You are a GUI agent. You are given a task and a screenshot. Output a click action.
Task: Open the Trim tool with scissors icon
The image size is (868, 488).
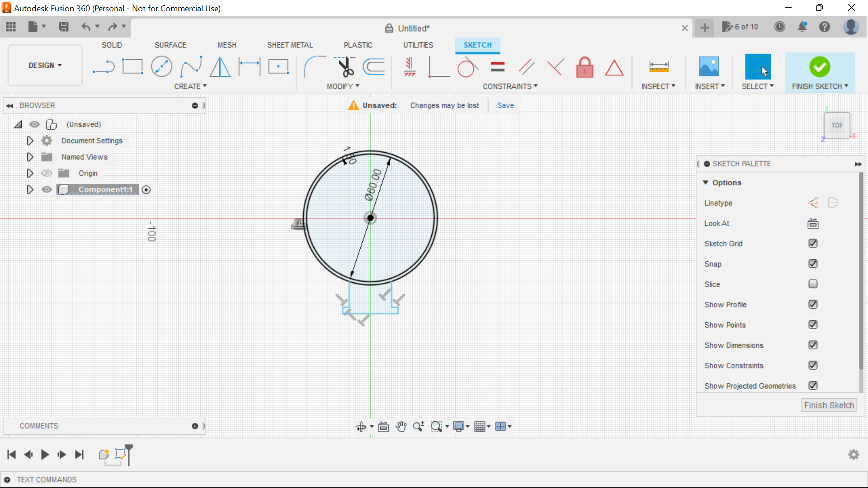click(x=345, y=66)
